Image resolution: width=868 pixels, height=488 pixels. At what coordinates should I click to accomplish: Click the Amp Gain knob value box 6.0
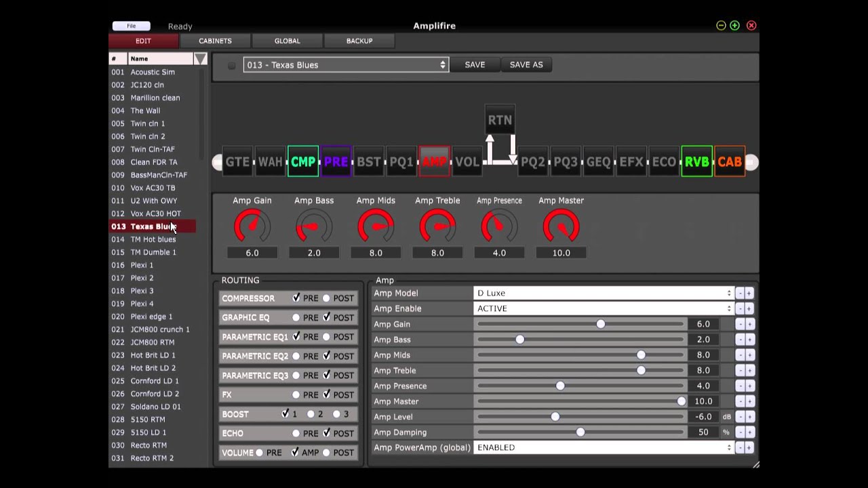point(252,253)
